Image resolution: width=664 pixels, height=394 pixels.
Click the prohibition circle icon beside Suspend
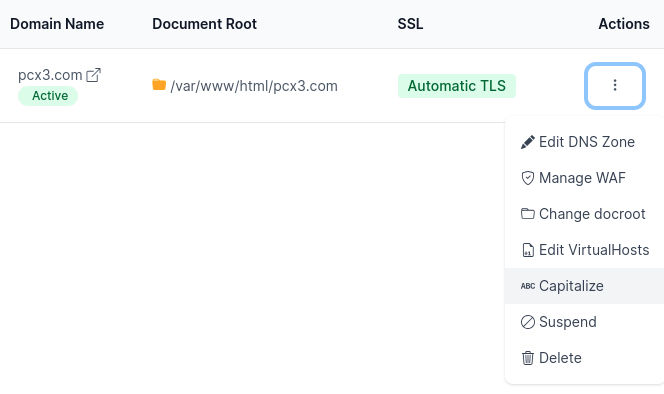tap(528, 322)
